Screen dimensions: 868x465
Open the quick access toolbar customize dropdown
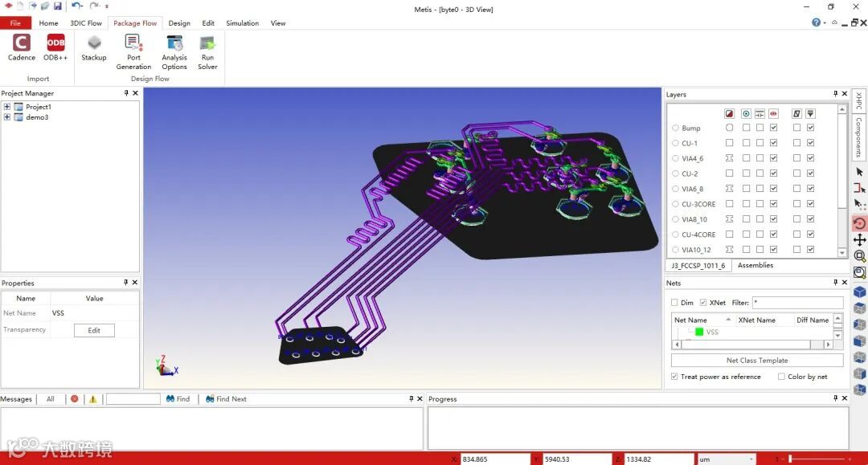coord(107,6)
